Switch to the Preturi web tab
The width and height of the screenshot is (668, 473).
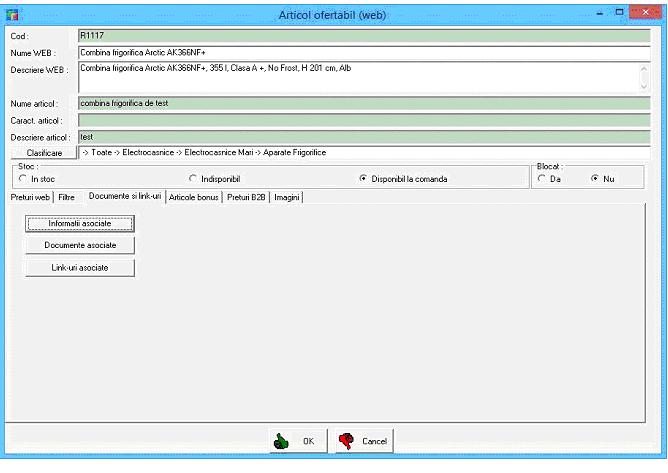pos(30,197)
